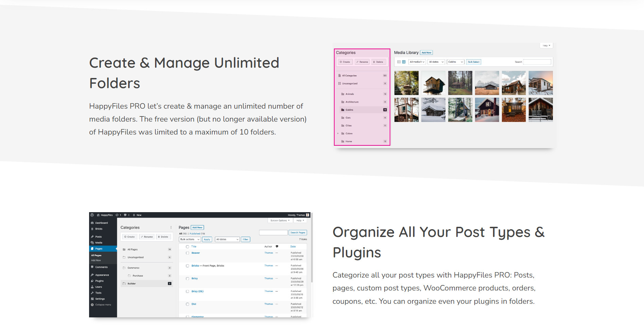
Task: Open the Pages All dates dropdown
Action: 227,239
